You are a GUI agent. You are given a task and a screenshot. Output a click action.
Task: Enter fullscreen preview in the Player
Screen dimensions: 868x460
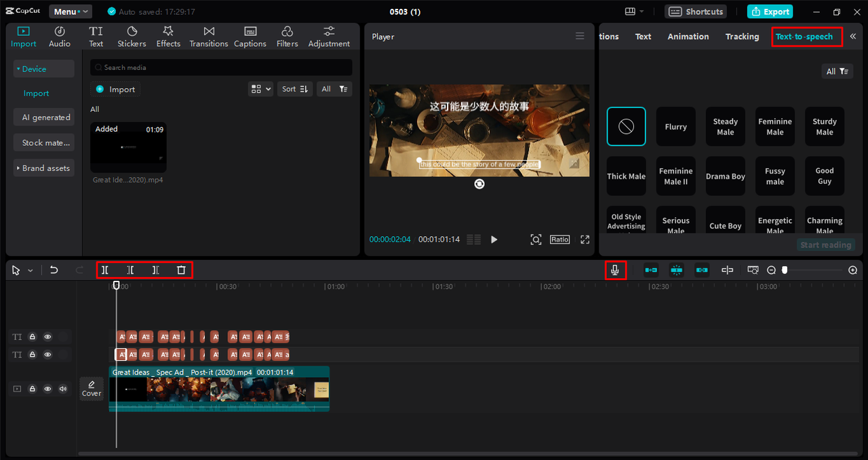(585, 239)
